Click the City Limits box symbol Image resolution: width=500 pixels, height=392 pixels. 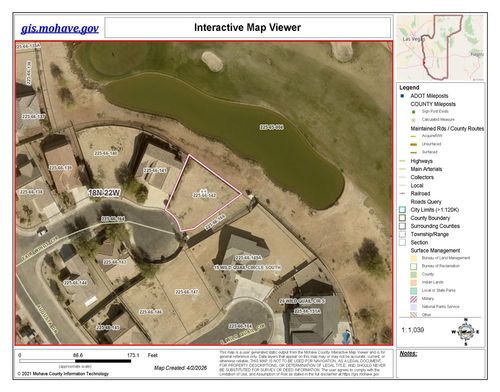point(403,210)
